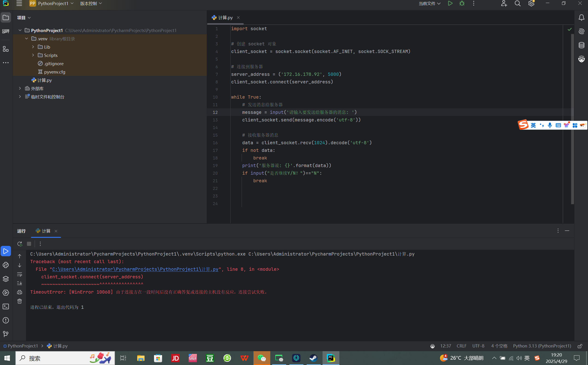Open the Database tool window
588x365 pixels.
(582, 45)
